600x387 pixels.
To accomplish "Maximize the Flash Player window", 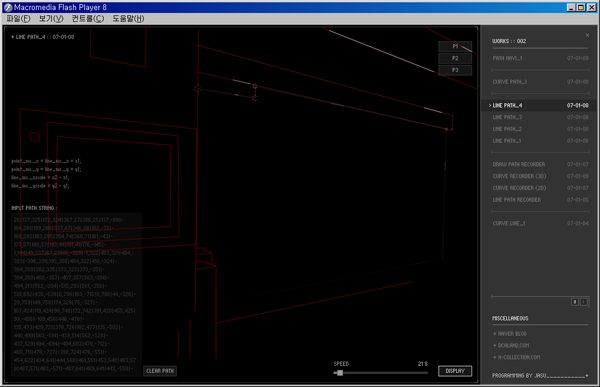I will coord(581,7).
